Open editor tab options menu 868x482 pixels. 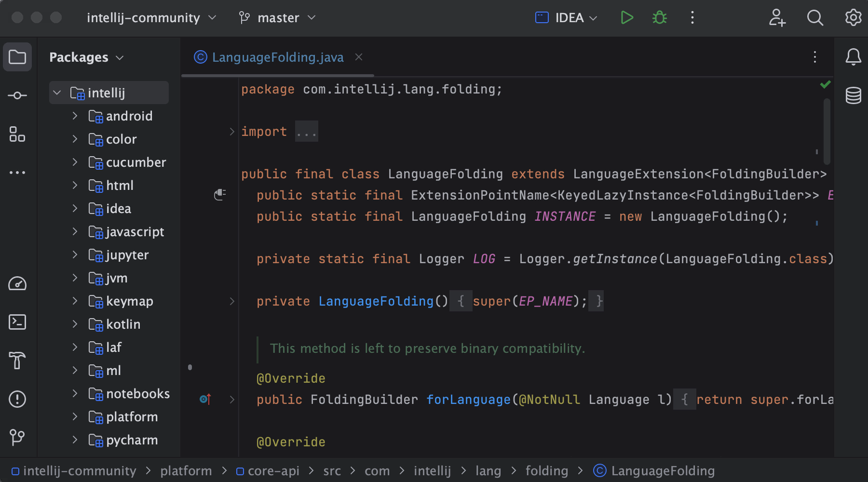pos(815,57)
